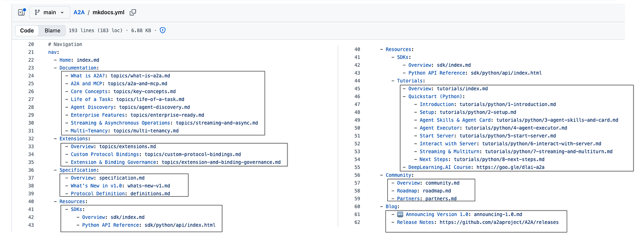The width and height of the screenshot is (644, 245).
Task: Copy the mkdocs.yml file path
Action: click(133, 12)
